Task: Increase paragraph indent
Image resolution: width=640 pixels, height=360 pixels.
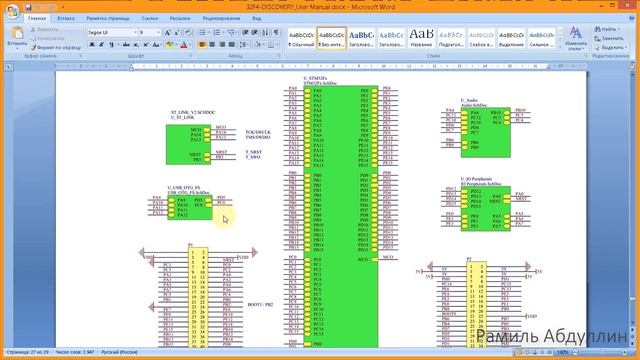Action: click(x=255, y=33)
